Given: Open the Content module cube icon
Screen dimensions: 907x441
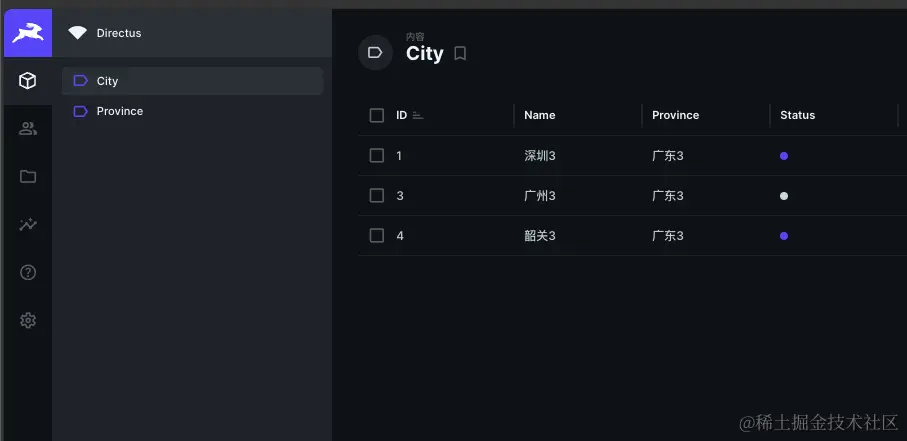Looking at the screenshot, I should [x=28, y=81].
